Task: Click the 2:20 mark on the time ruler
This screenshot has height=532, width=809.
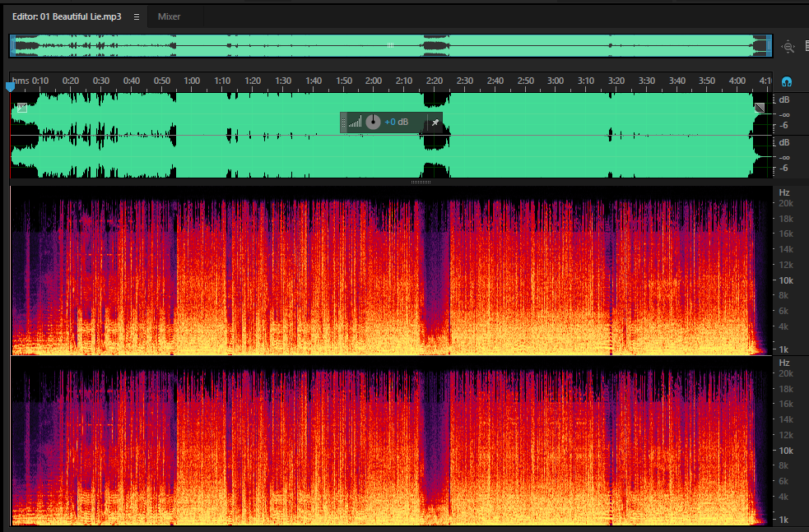Action: coord(434,81)
